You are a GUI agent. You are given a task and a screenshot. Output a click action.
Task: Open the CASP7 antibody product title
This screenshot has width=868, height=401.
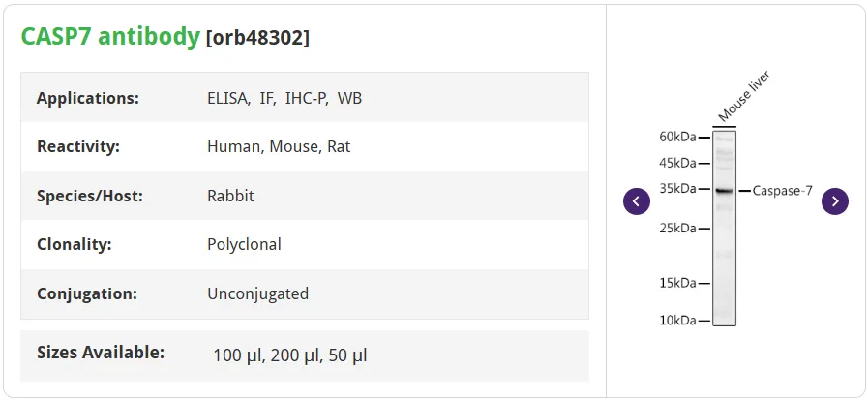coord(110,37)
